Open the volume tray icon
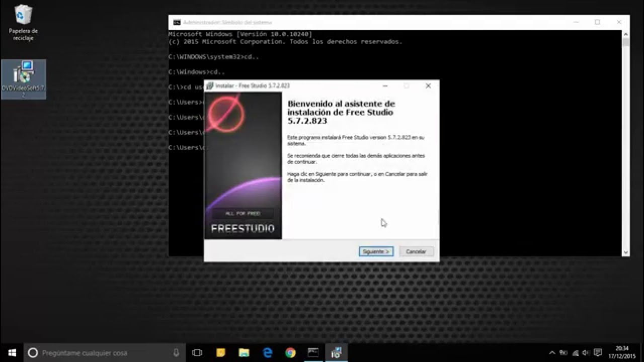Image resolution: width=644 pixels, height=362 pixels. [586, 352]
